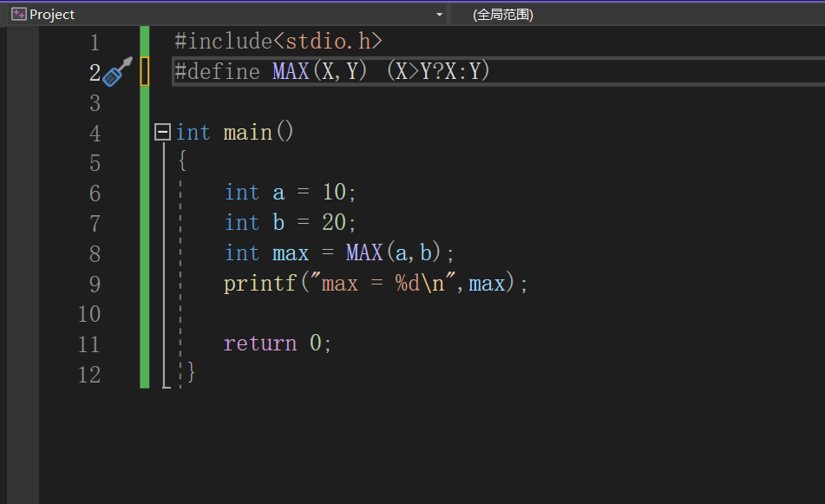Click line number 2 in the margin
Screen dimensions: 825x504
pyautogui.click(x=95, y=73)
